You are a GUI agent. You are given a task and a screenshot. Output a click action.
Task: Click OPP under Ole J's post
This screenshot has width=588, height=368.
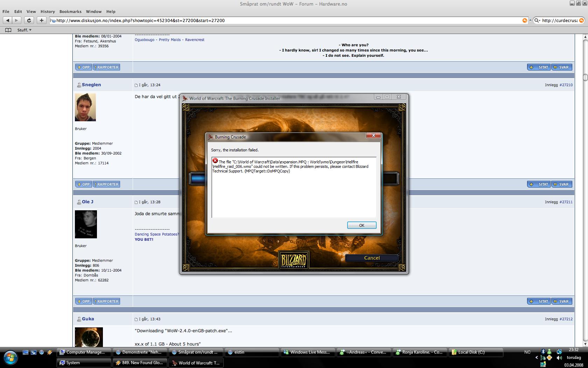click(x=84, y=301)
